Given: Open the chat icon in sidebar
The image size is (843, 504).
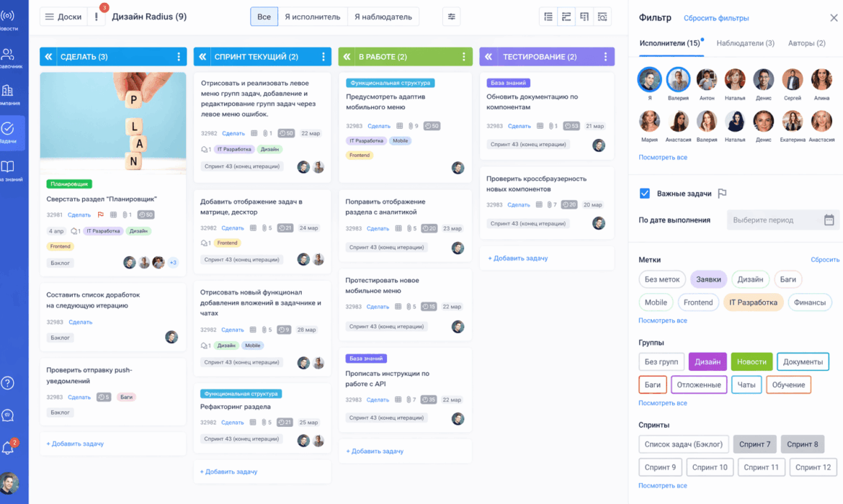Looking at the screenshot, I should 8,415.
